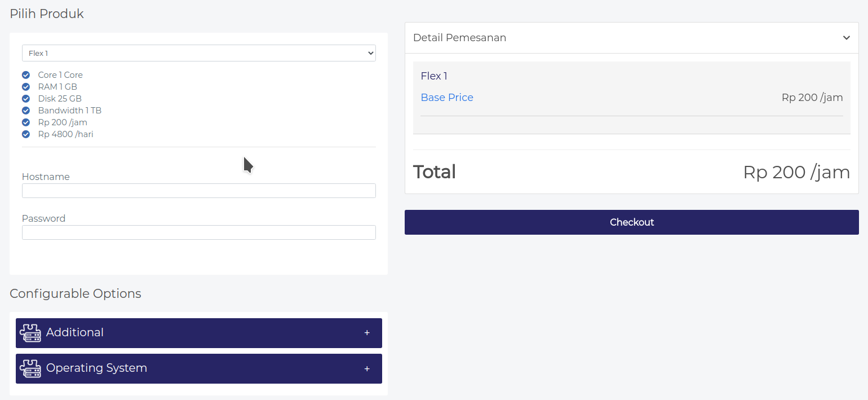Click the Base Price link
The height and width of the screenshot is (400, 868).
447,98
